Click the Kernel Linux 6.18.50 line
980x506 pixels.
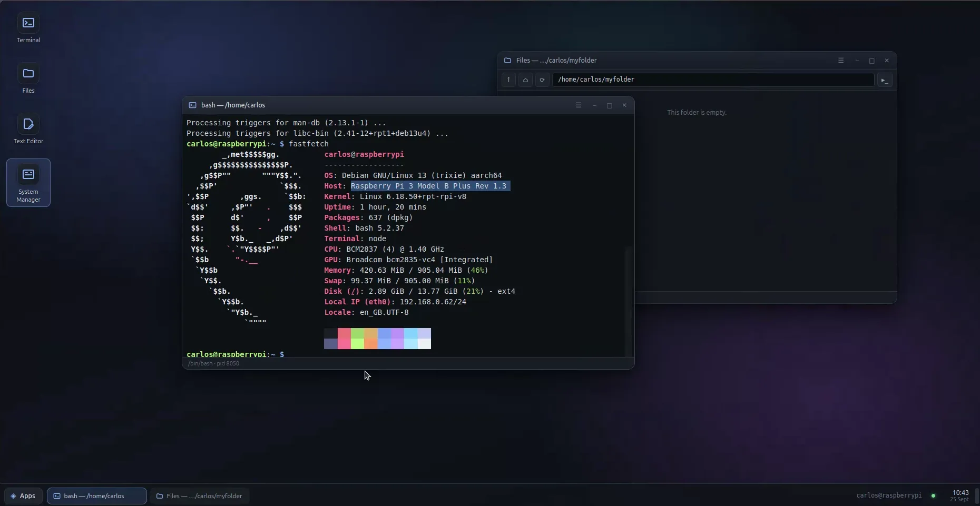tap(395, 196)
